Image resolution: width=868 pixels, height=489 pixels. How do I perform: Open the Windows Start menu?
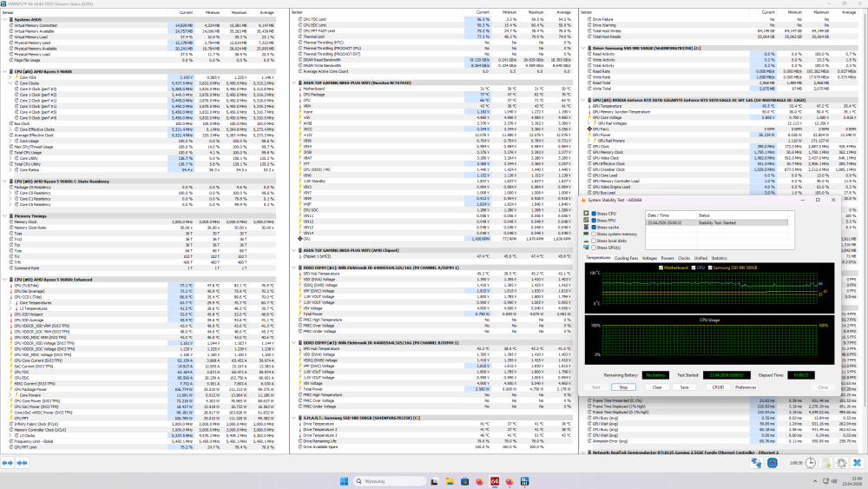[344, 481]
